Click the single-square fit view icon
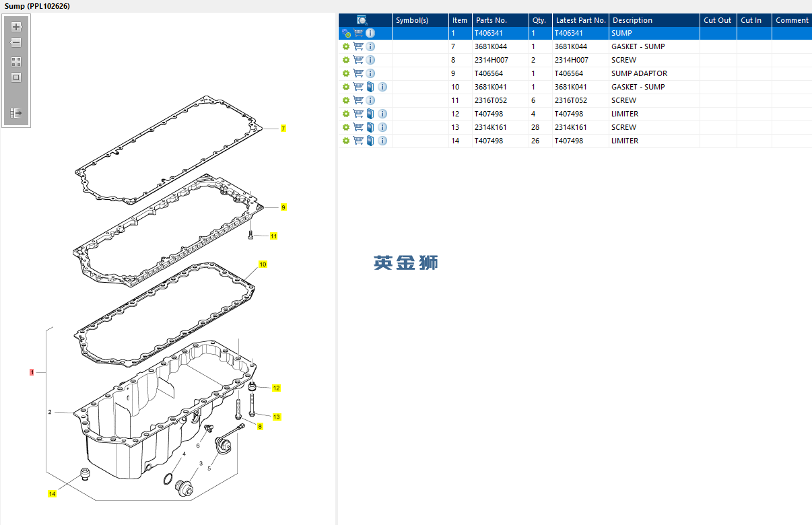Image resolution: width=812 pixels, height=525 pixels. (16, 77)
